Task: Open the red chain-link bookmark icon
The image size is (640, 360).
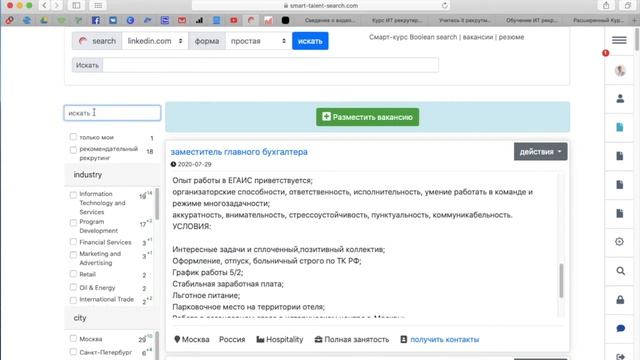Action: click(x=9, y=20)
